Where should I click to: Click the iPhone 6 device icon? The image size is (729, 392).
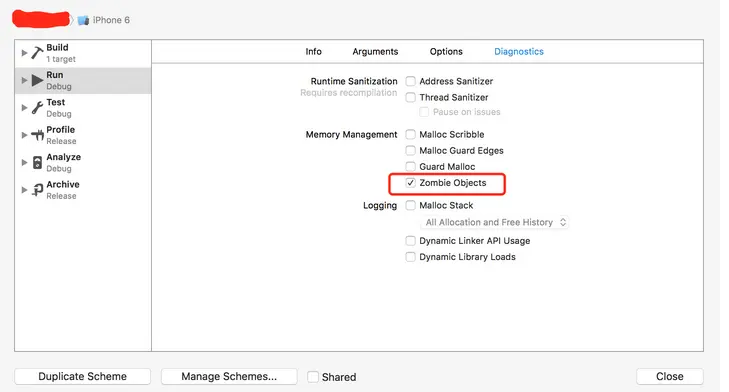[x=83, y=20]
